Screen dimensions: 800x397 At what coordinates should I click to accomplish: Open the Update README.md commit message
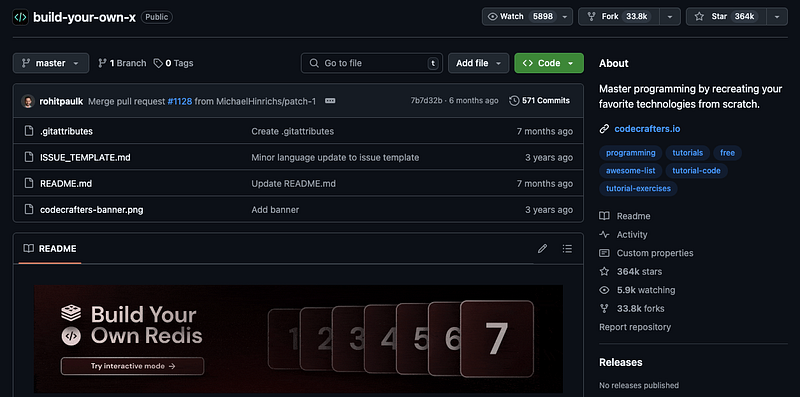293,183
